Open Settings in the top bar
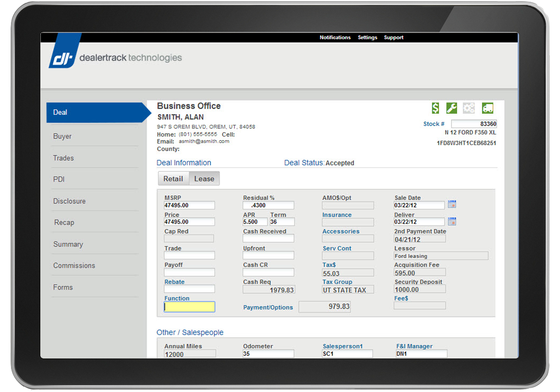Image resolution: width=560 pixels, height=392 pixels. click(367, 38)
